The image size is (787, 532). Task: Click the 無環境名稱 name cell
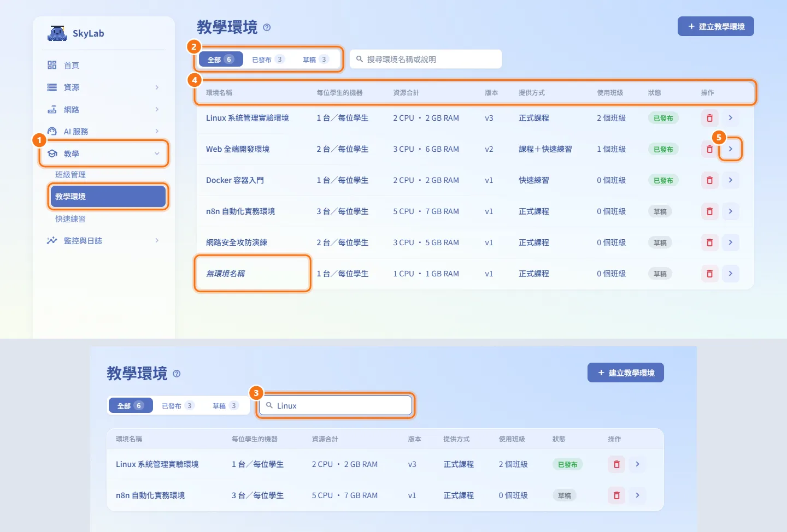226,274
